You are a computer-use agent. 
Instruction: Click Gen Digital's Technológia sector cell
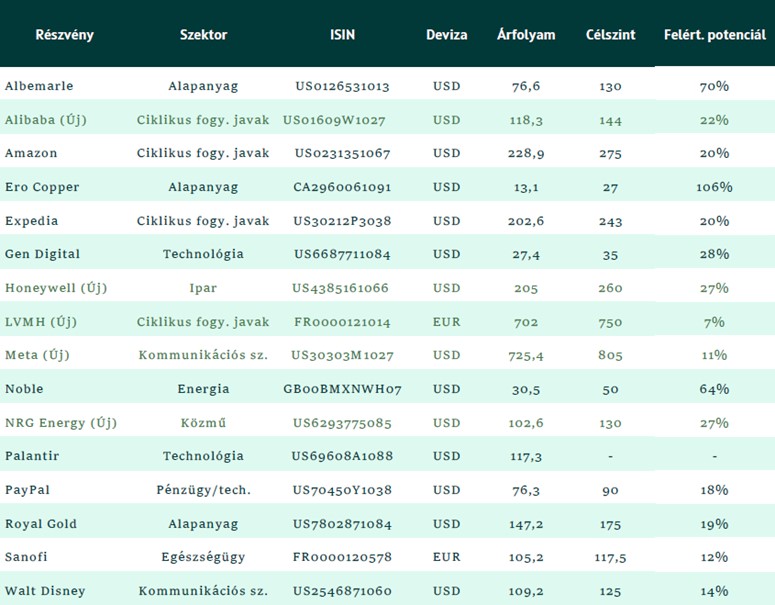point(203,254)
